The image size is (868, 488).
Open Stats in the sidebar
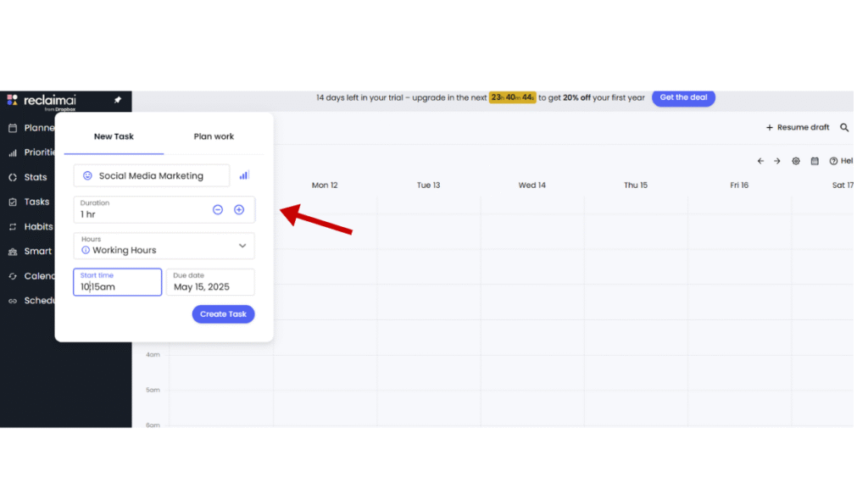[35, 177]
